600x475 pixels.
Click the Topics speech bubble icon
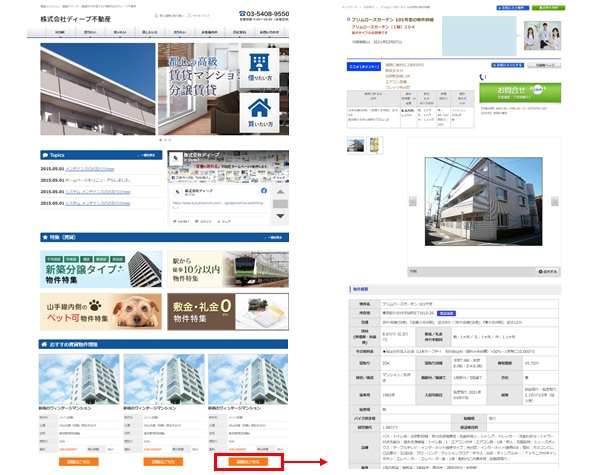[x=46, y=155]
